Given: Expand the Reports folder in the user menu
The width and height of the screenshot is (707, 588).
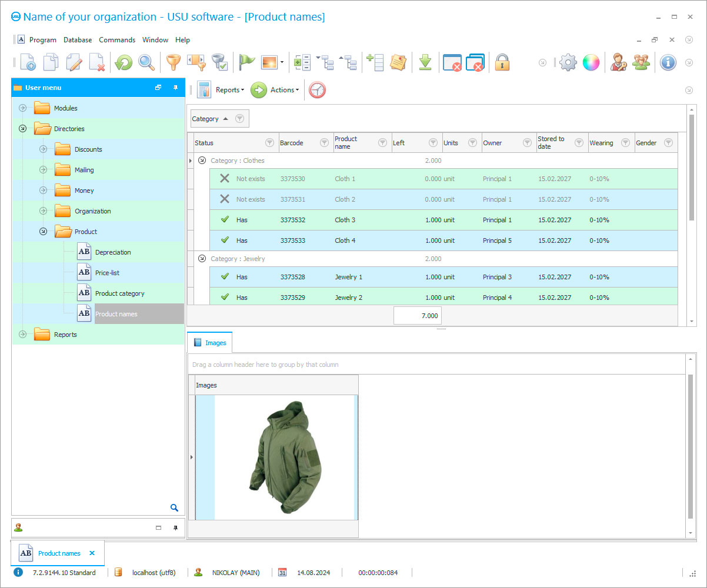Looking at the screenshot, I should click(22, 334).
